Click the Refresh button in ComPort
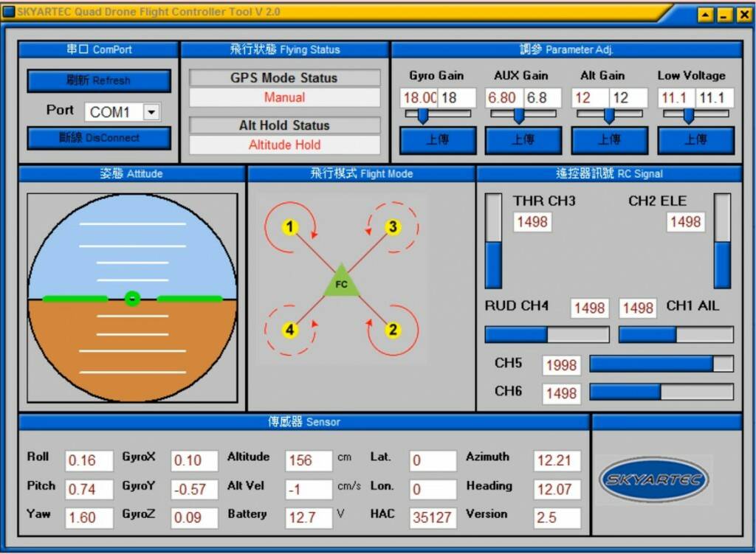Image resolution: width=756 pixels, height=554 pixels. click(x=99, y=80)
